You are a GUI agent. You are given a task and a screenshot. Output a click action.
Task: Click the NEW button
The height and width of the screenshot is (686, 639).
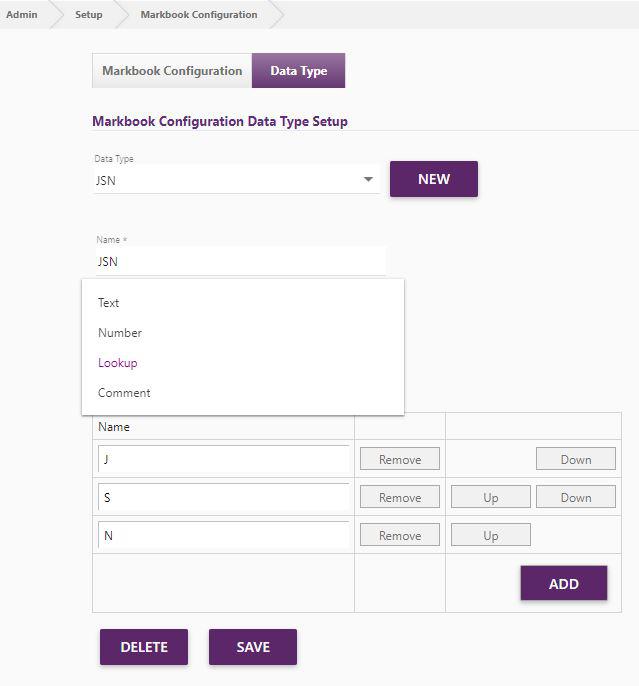pos(433,179)
